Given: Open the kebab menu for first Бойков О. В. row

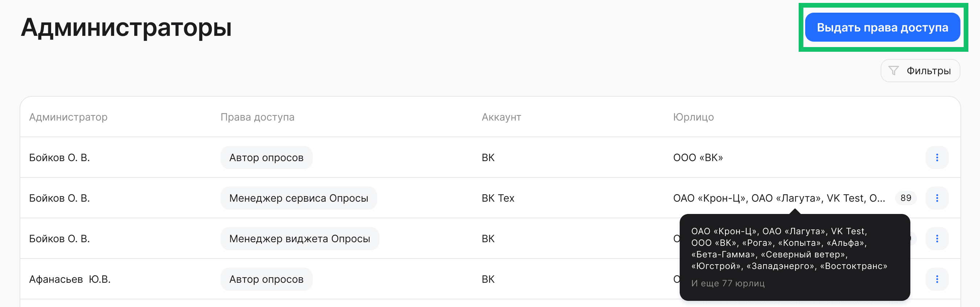Looking at the screenshot, I should tap(938, 157).
